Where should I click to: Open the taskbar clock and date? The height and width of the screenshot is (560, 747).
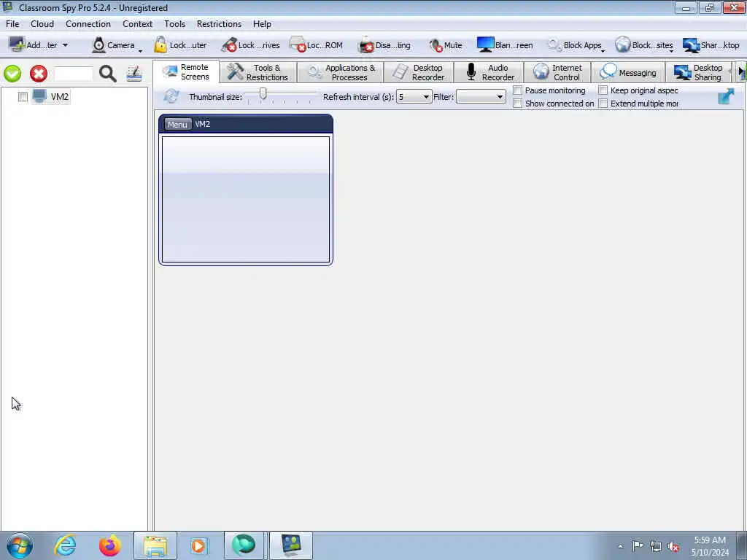pos(710,546)
